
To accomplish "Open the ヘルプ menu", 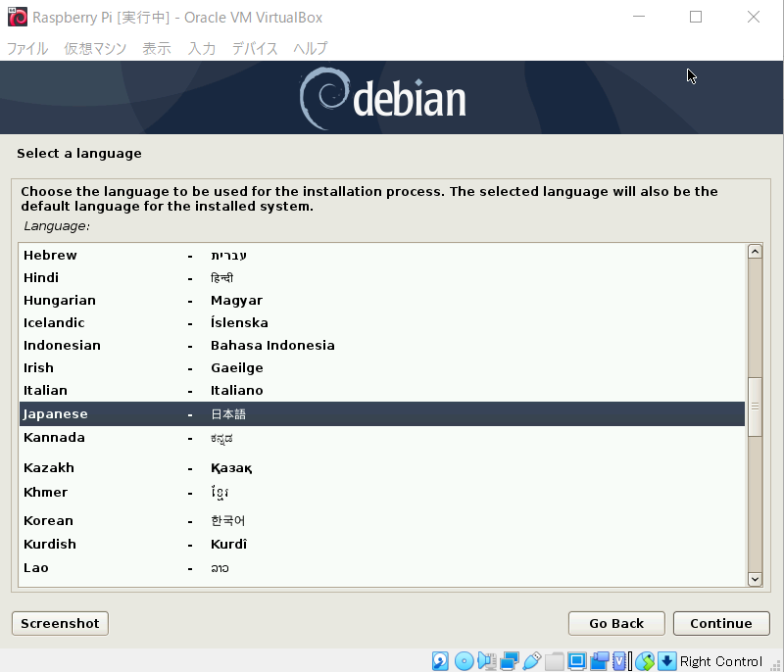I will (311, 48).
